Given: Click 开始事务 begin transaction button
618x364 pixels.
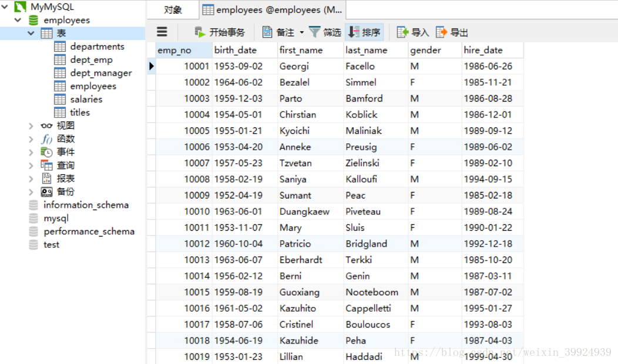Looking at the screenshot, I should pos(220,32).
